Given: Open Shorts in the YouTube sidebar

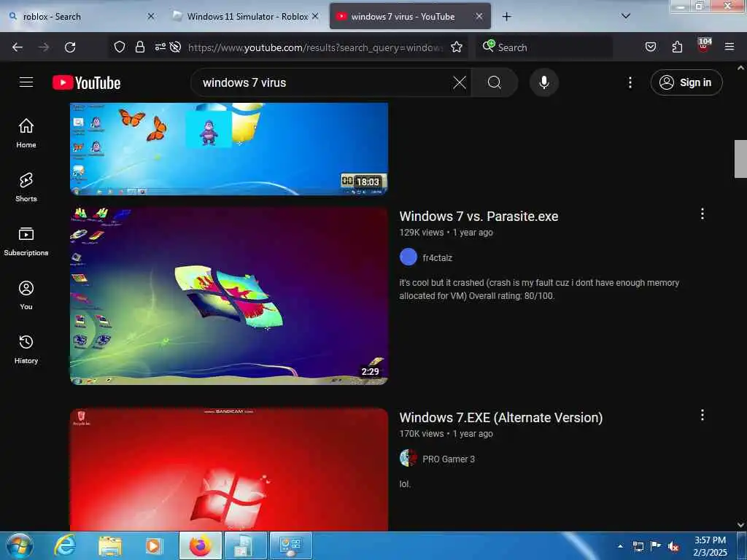Looking at the screenshot, I should pyautogui.click(x=26, y=187).
